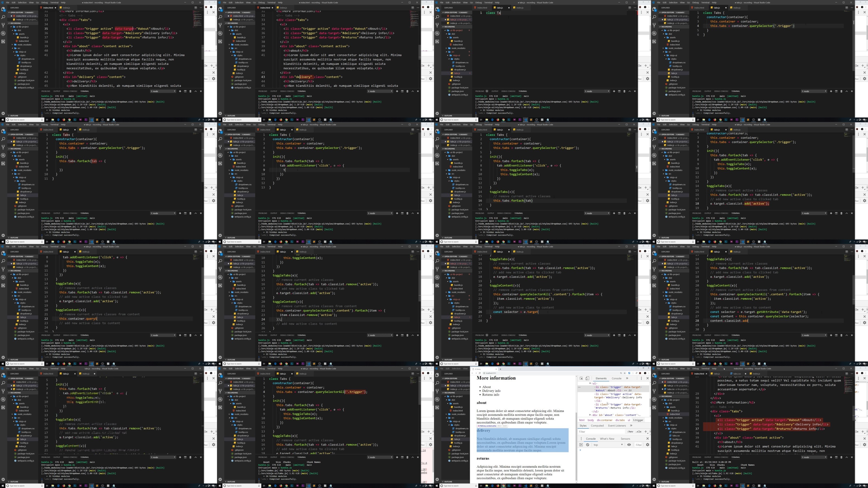Click the eye live expression icon
Image resolution: width=868 pixels, height=488 pixels.
[x=629, y=445]
